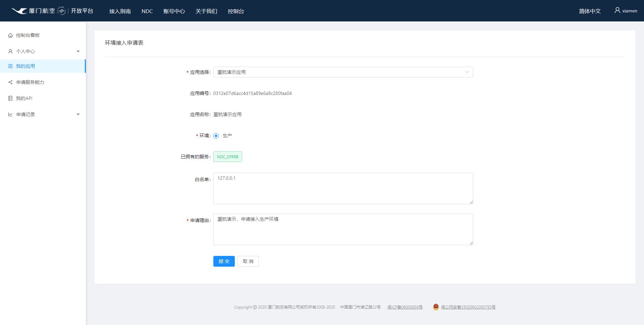
Task: Click the 应用名称 value text
Action: pyautogui.click(x=227, y=114)
